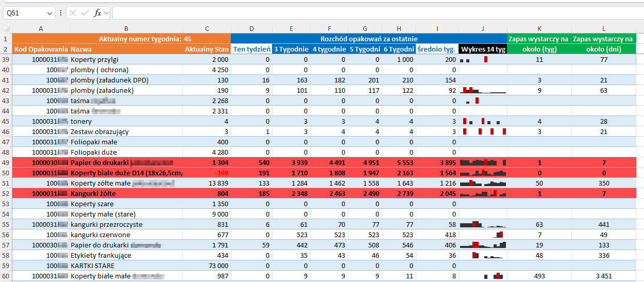Image resolution: width=644 pixels, height=282 pixels.
Task: Select the 3 451 days value cell
Action: (x=603, y=276)
